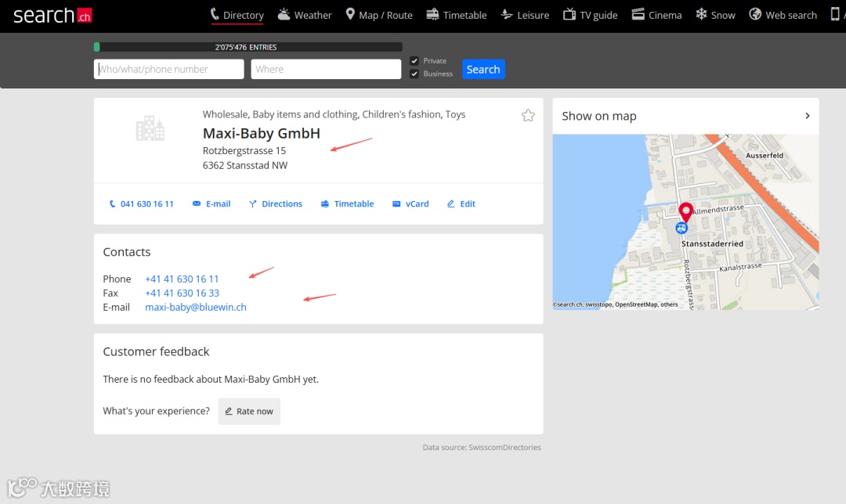Screen dimensions: 846x504
Task: Click the Snow snowflake icon
Action: [701, 15]
